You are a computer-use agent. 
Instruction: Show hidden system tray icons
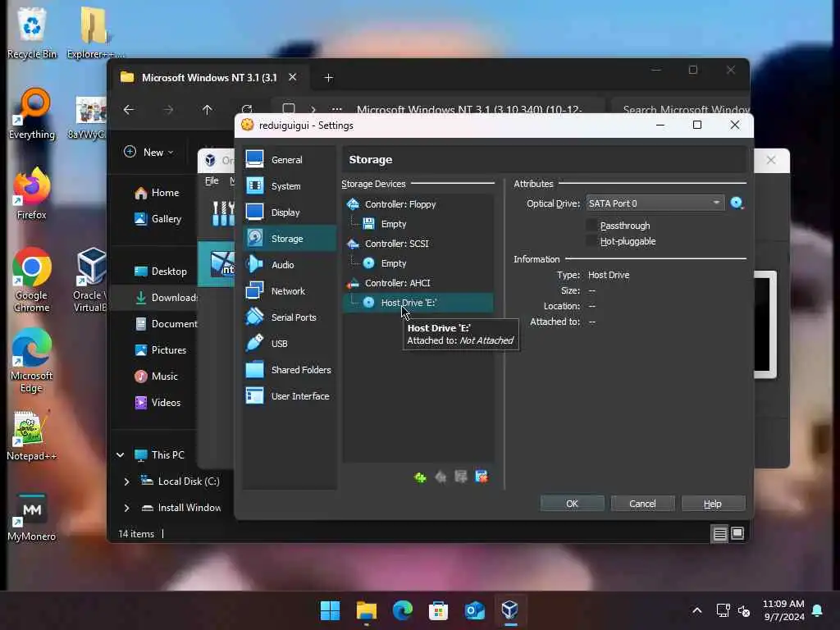point(697,610)
